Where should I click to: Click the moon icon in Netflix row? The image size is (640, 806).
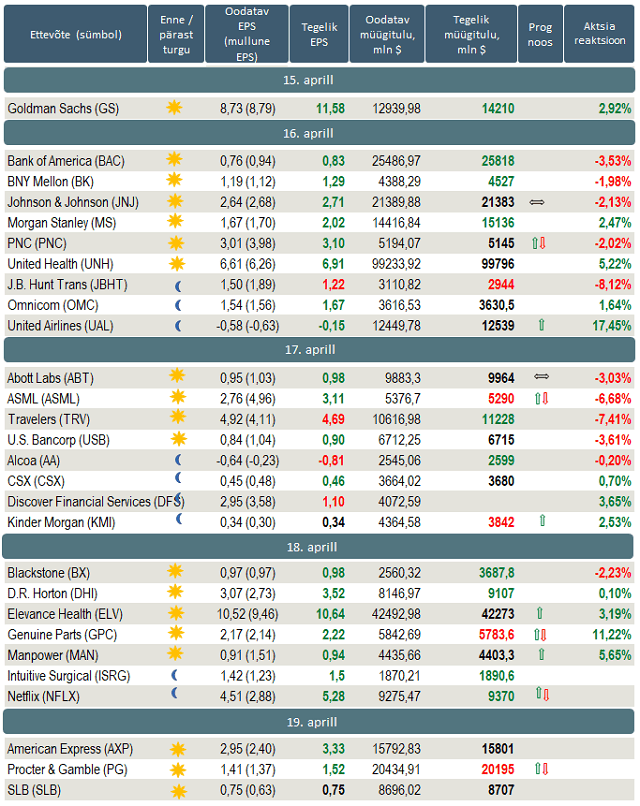(175, 693)
